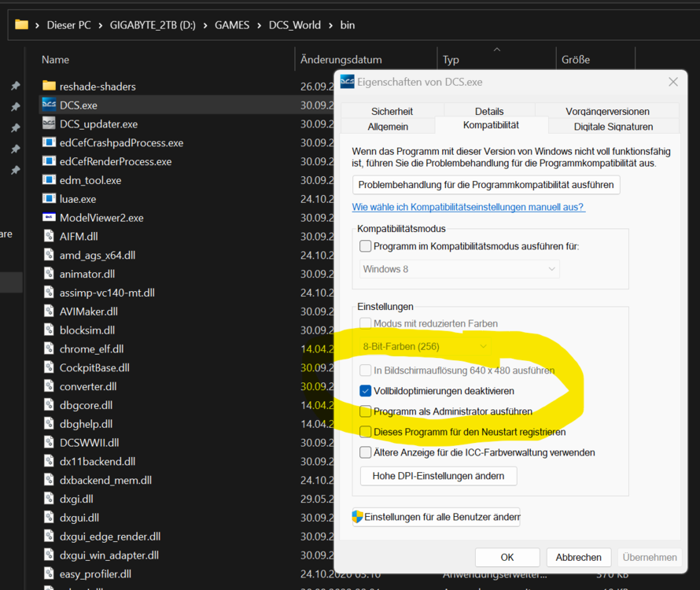Select the edCefCrashpadProcess.exe icon
The image size is (700, 590).
tap(49, 142)
